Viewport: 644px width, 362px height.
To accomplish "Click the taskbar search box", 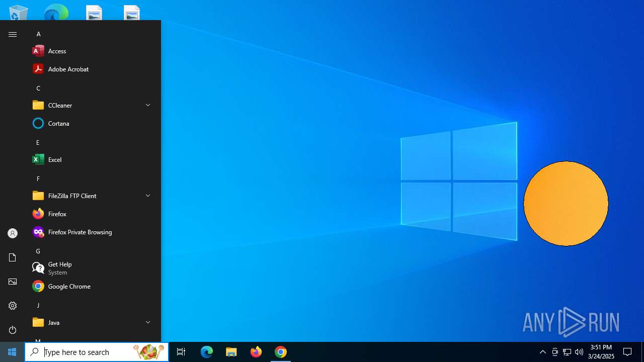I will [x=97, y=352].
